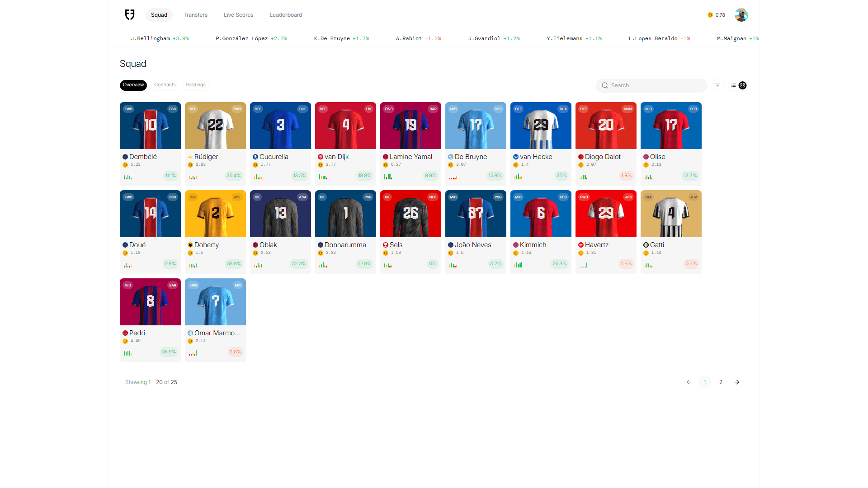
Task: Click Havertz's performance chart icon
Action: click(x=583, y=265)
